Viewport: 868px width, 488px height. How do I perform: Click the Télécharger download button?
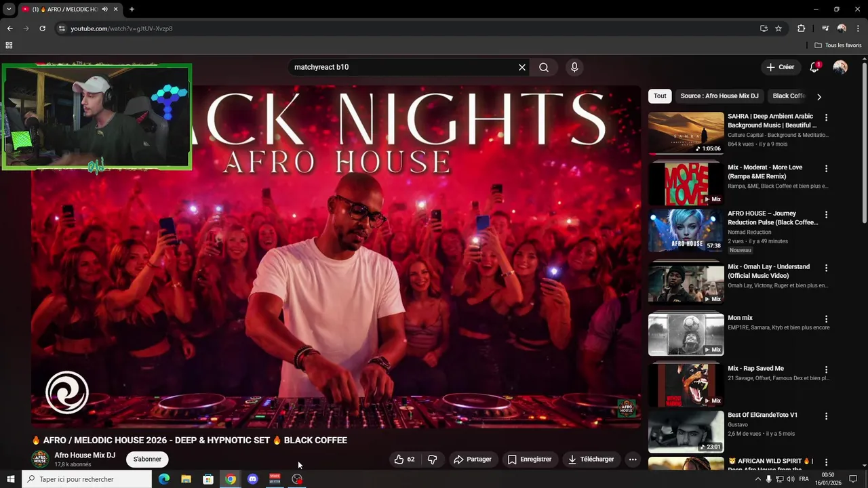click(x=591, y=460)
